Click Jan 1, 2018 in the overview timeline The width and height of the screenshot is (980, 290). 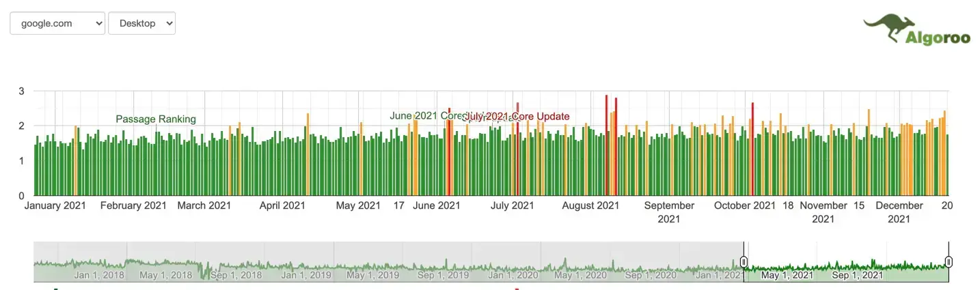[99, 276]
